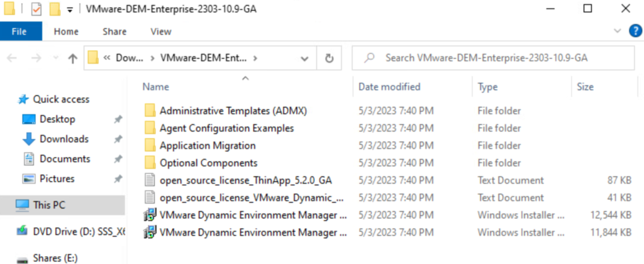Open the Help question mark icon
Image resolution: width=644 pixels, height=264 pixels.
635,31
